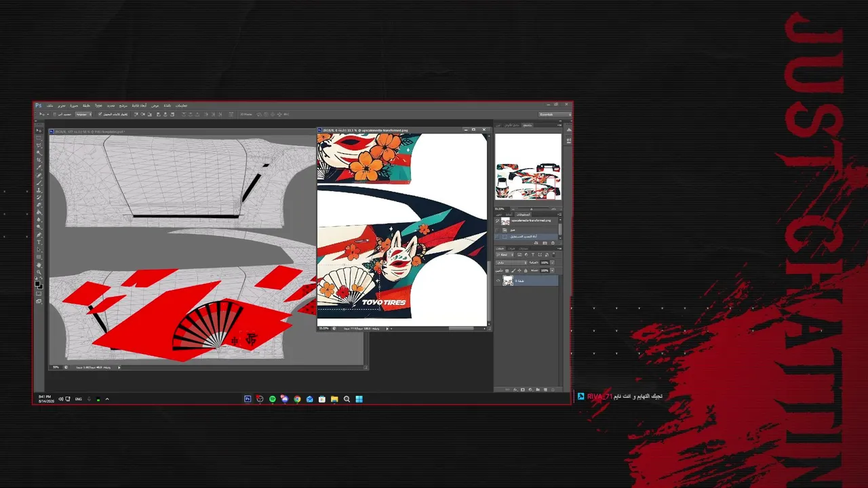This screenshot has height=488, width=868.
Task: Select the Clone Stamp tool
Action: point(39,190)
